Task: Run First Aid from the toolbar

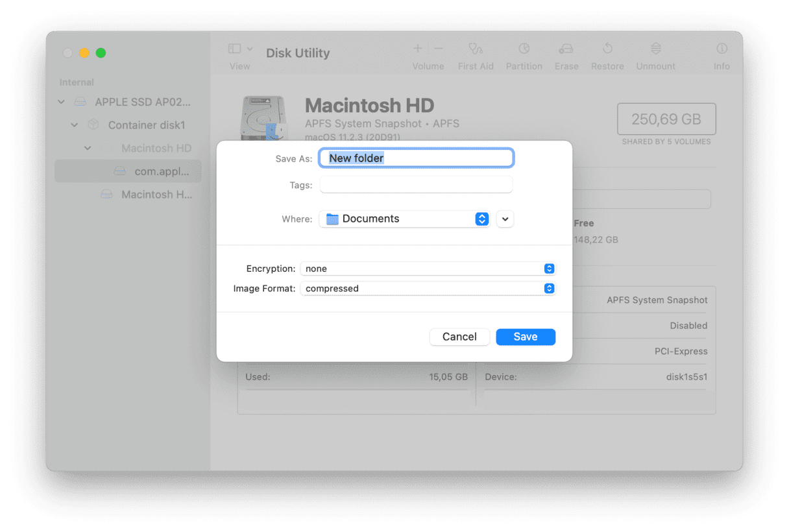Action: (x=476, y=49)
